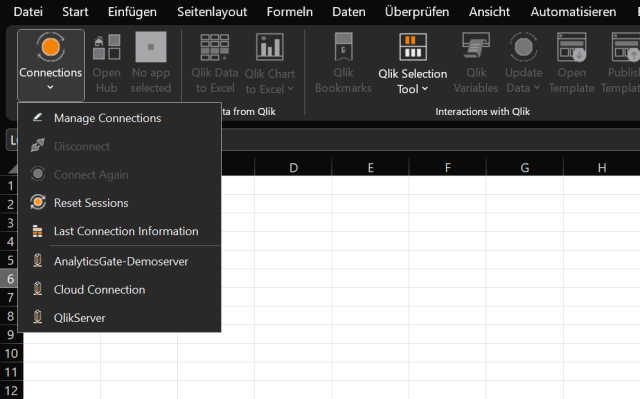Select row 6 header
Screen dimensions: 640x399
[9, 279]
